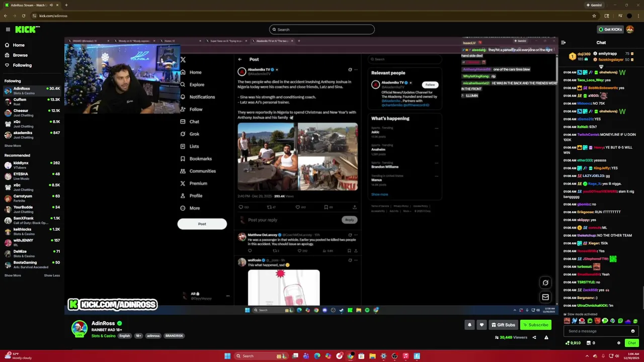Open new browser tab
644x362 pixels.
[66, 5]
